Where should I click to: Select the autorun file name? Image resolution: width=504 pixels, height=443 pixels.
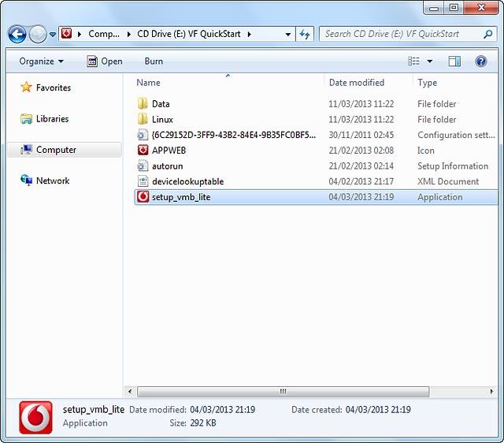[168, 166]
